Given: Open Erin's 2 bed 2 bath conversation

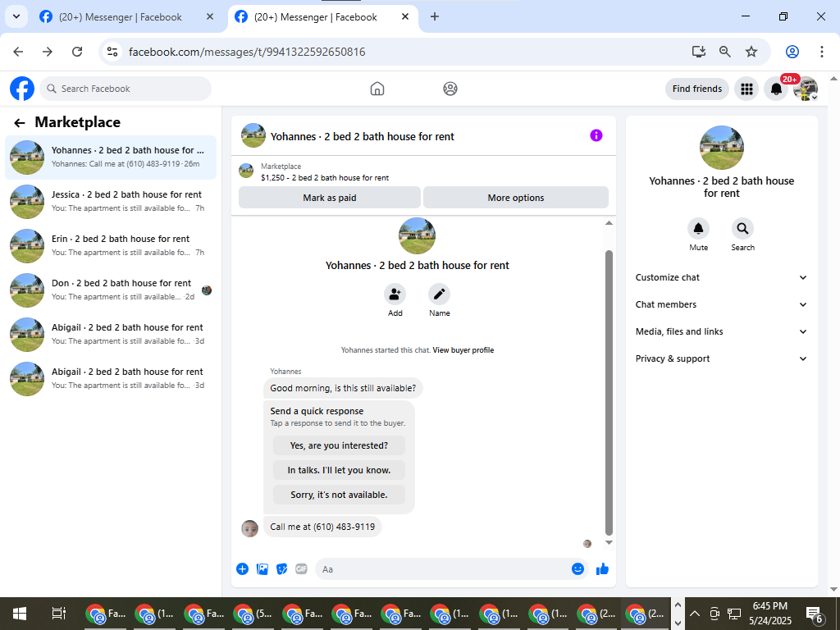Looking at the screenshot, I should coord(111,246).
